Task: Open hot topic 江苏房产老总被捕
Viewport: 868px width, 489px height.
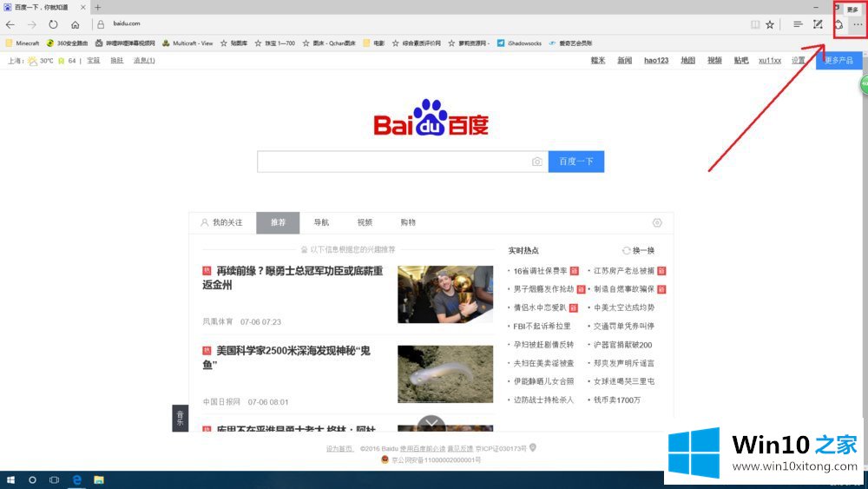Action: tap(624, 271)
